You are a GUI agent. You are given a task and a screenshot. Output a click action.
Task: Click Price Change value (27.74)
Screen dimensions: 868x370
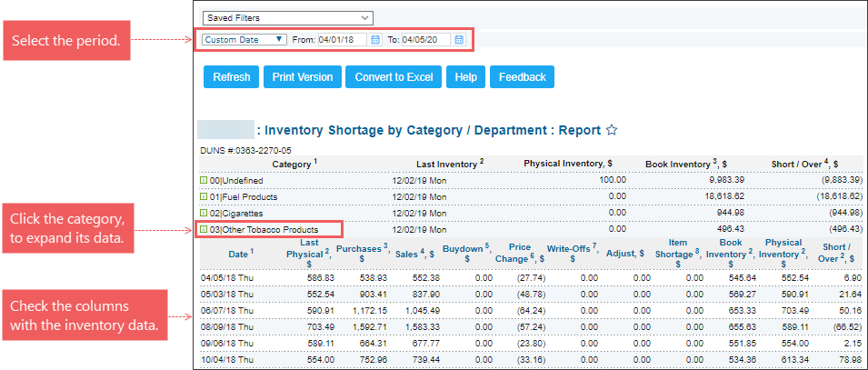531,277
